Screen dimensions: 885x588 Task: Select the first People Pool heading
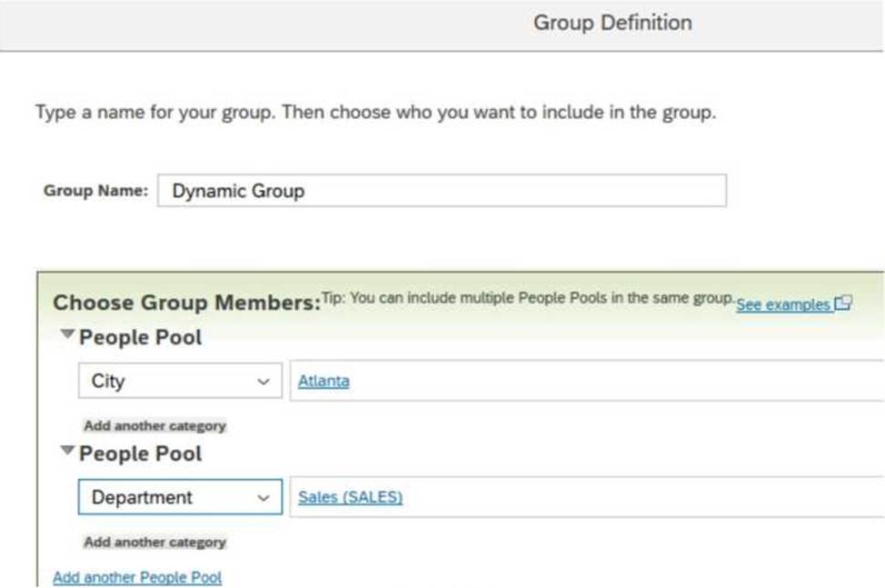coord(140,337)
